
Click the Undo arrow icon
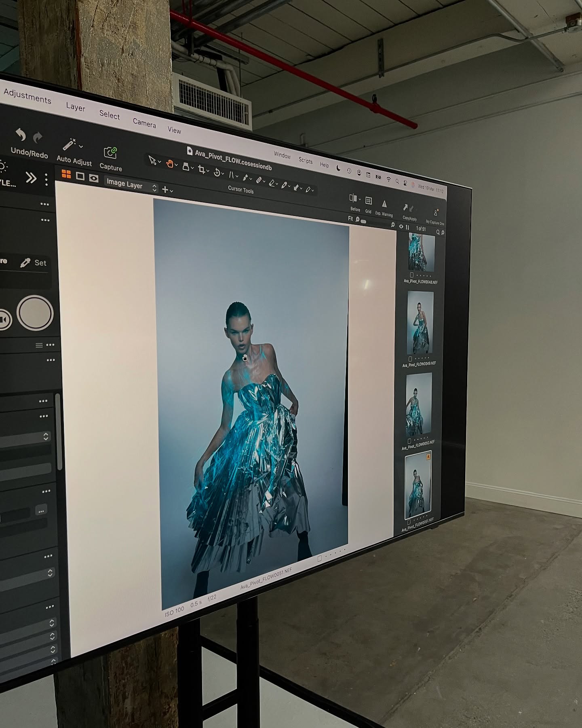[x=21, y=135]
